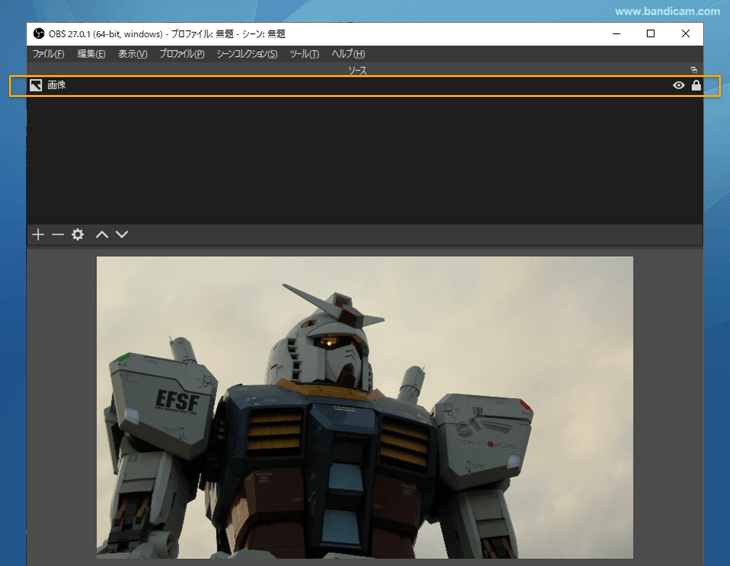The image size is (730, 566).
Task: Click the ソース dock title
Action: (358, 70)
